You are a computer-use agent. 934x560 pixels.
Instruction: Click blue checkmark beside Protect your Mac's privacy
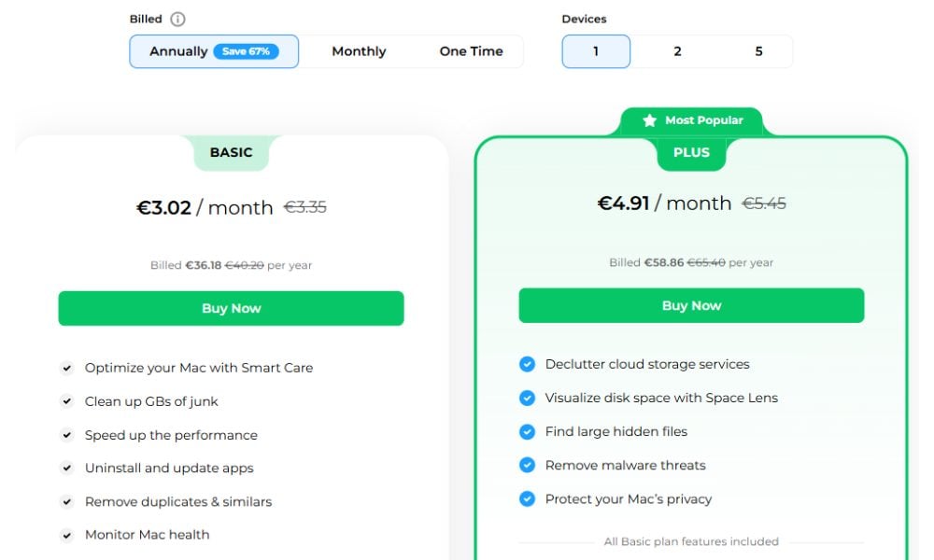point(528,499)
